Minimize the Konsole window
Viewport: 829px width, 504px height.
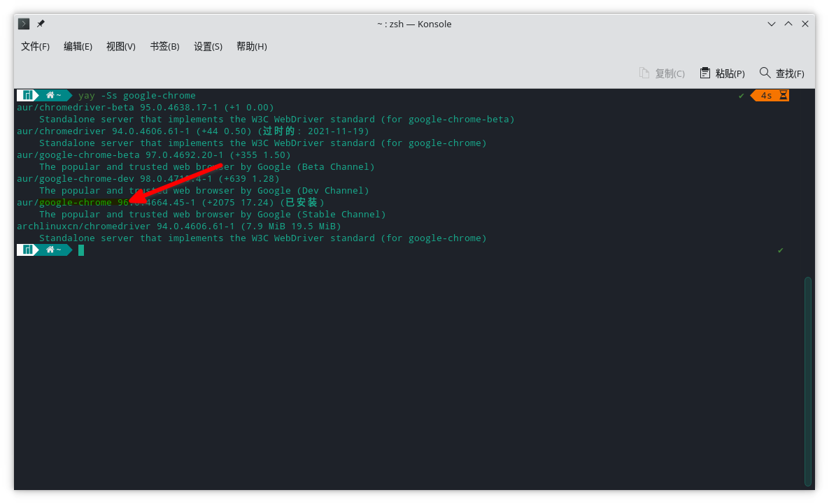[772, 24]
